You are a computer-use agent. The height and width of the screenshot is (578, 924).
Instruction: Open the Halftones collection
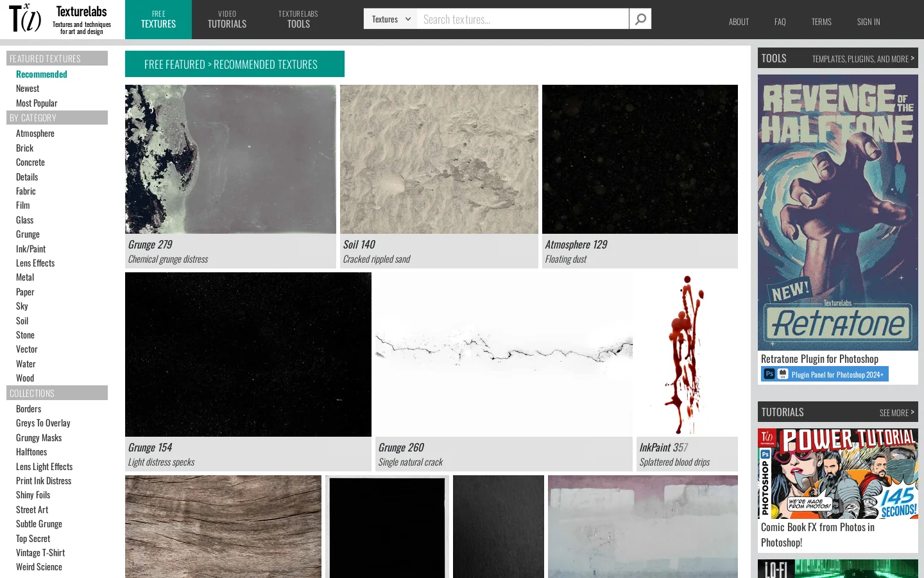tap(31, 452)
